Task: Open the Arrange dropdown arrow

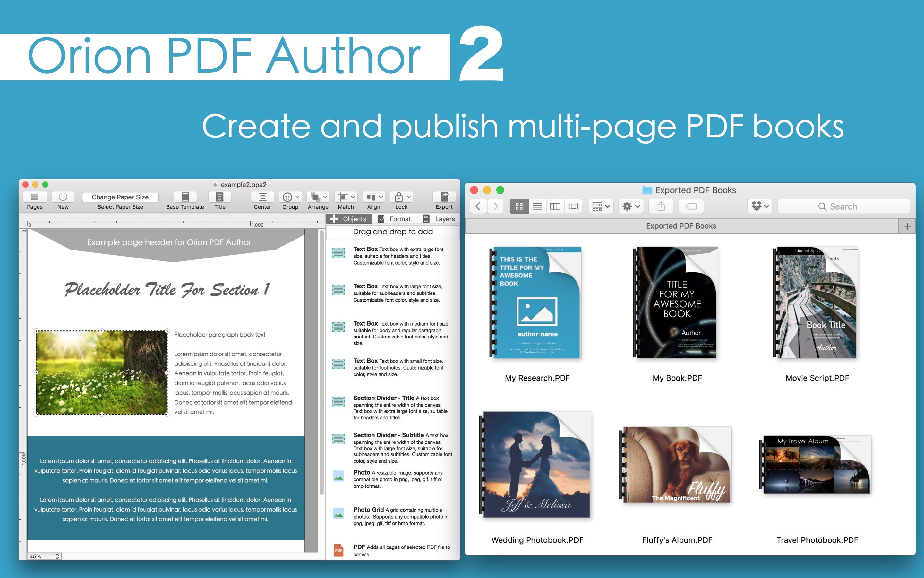Action: [325, 197]
